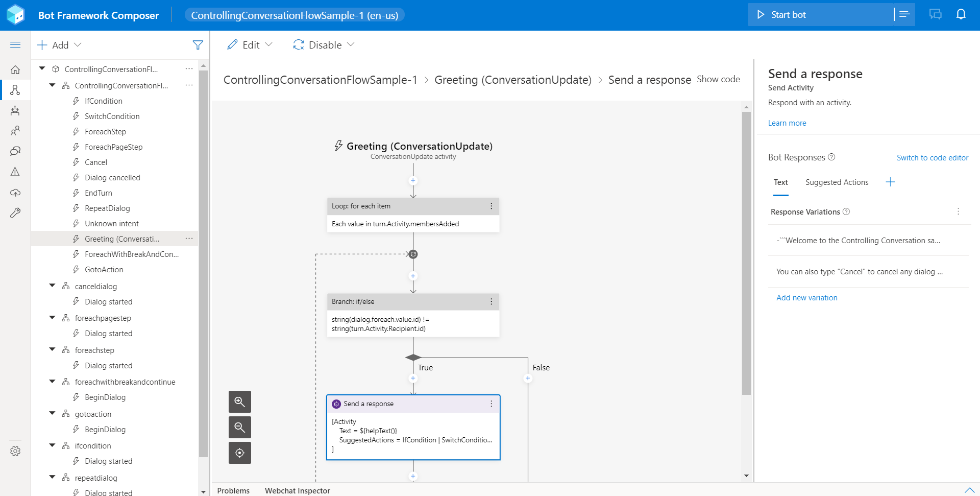Open the Add dropdown
980x496 pixels.
(x=59, y=45)
